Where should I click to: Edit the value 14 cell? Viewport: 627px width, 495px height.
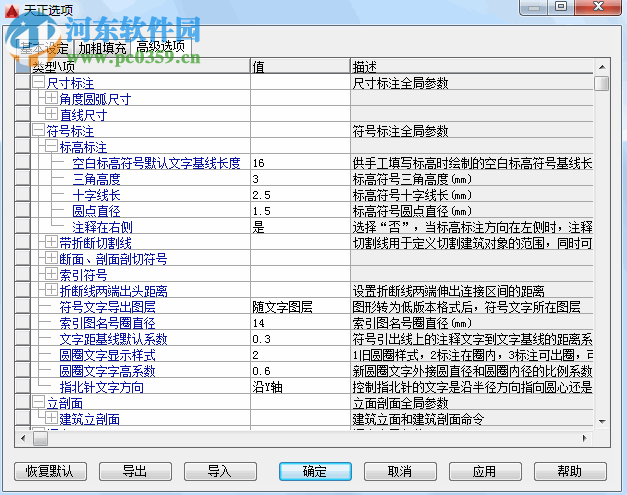pyautogui.click(x=300, y=322)
